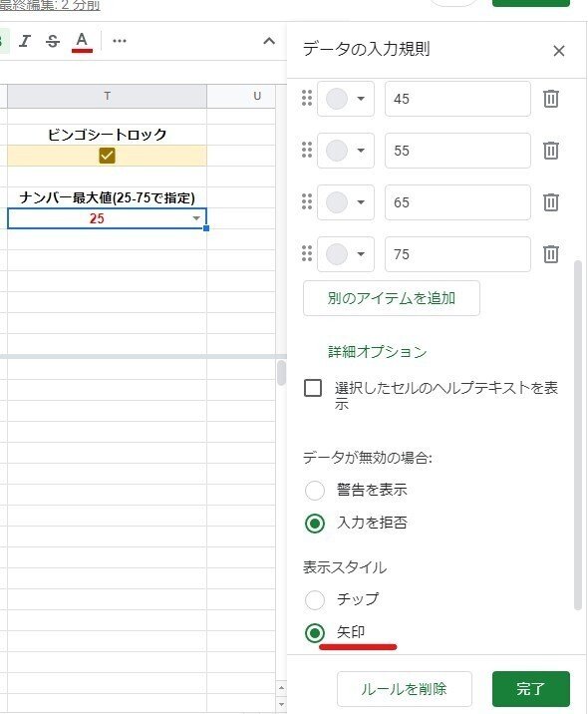Click the spreadsheet vertical scrollbar thumb
The width and height of the screenshot is (588, 714).
(x=281, y=373)
